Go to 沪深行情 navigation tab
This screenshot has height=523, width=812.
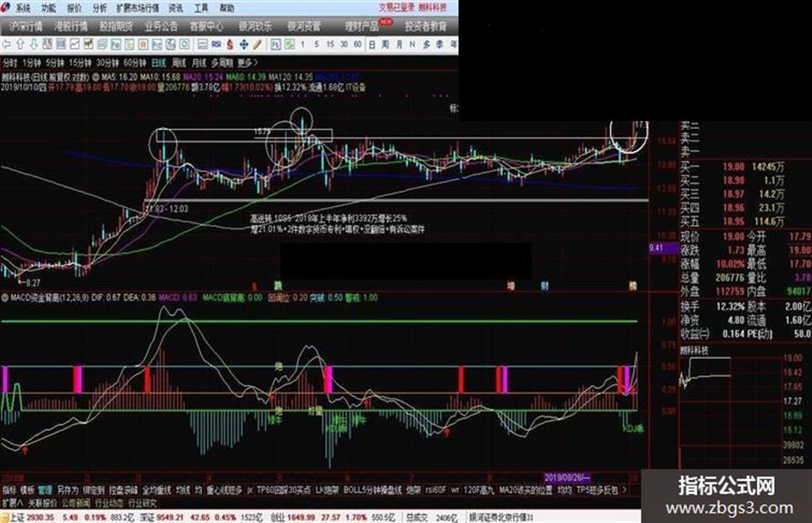26,26
